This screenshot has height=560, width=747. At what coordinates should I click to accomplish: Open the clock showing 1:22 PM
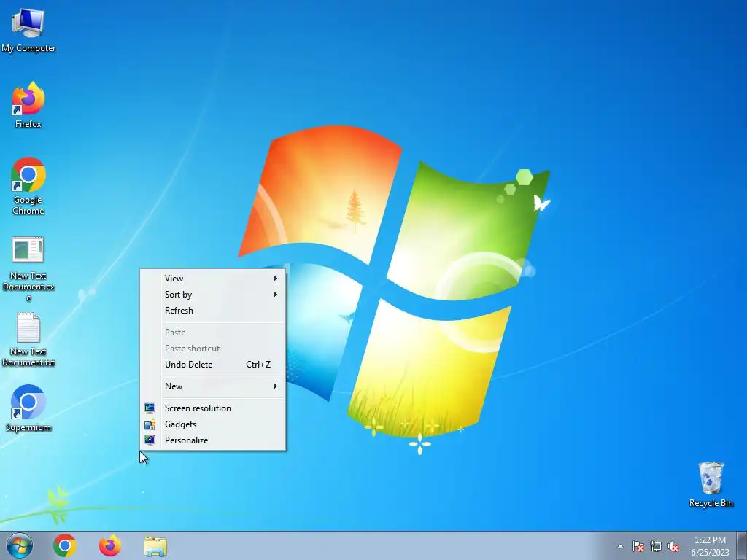710,545
